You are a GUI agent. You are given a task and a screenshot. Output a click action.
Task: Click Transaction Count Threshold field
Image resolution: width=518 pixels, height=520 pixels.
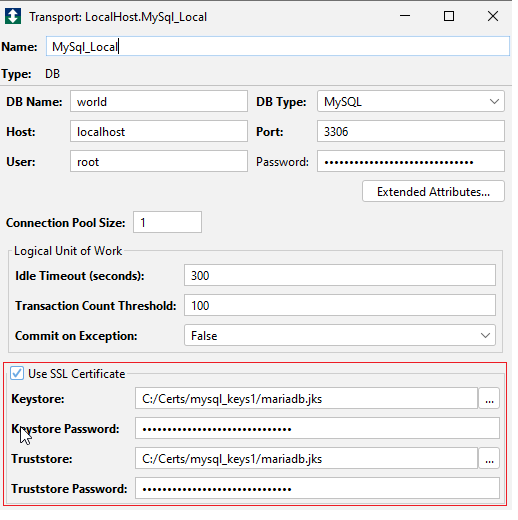coord(340,305)
